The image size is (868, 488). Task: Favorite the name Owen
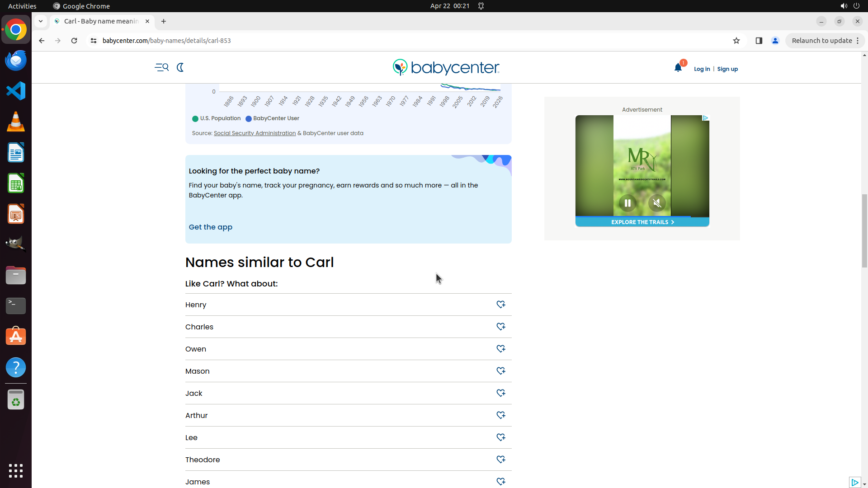coord(500,349)
